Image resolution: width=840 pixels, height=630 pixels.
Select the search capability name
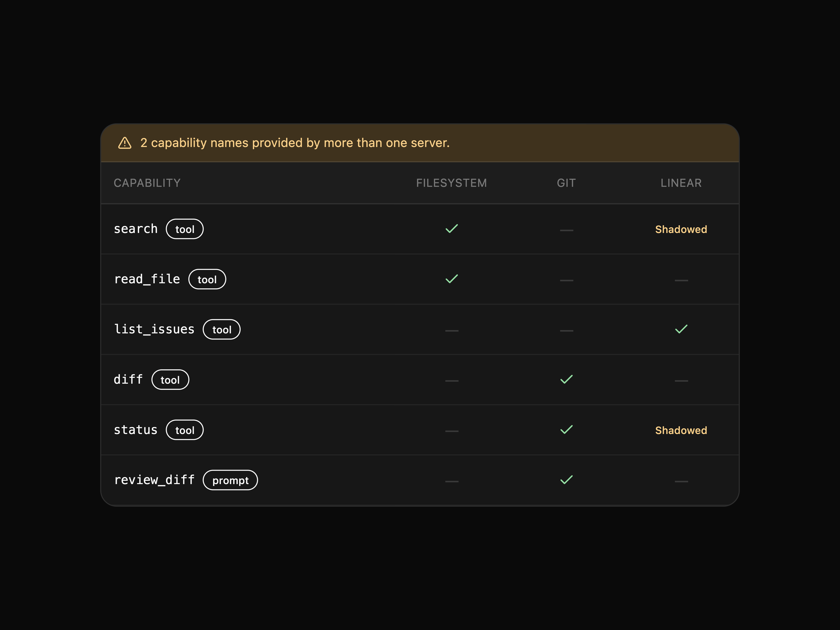136,229
